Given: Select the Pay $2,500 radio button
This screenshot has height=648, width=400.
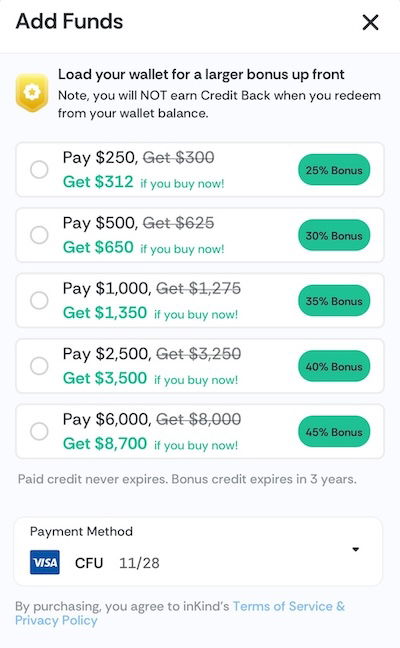Looking at the screenshot, I should tap(39, 366).
